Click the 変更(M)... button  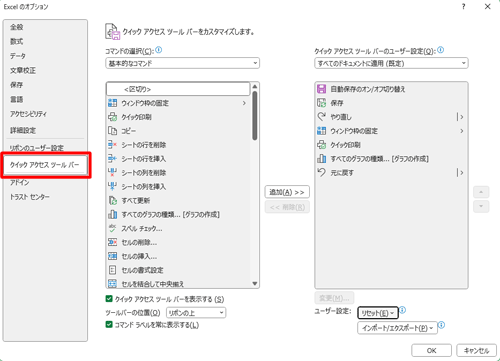click(x=334, y=298)
